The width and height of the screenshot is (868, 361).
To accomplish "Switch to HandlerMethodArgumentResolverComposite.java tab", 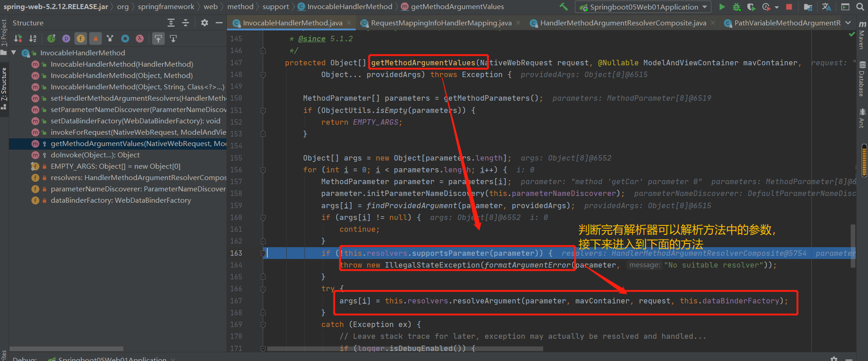I will coord(623,23).
